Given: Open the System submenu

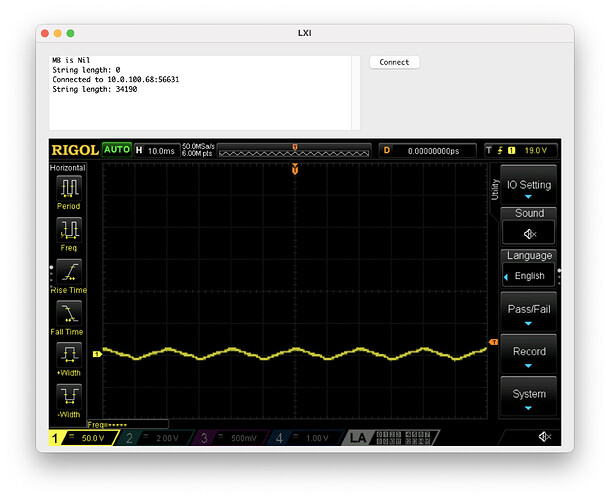Looking at the screenshot, I should [x=528, y=396].
